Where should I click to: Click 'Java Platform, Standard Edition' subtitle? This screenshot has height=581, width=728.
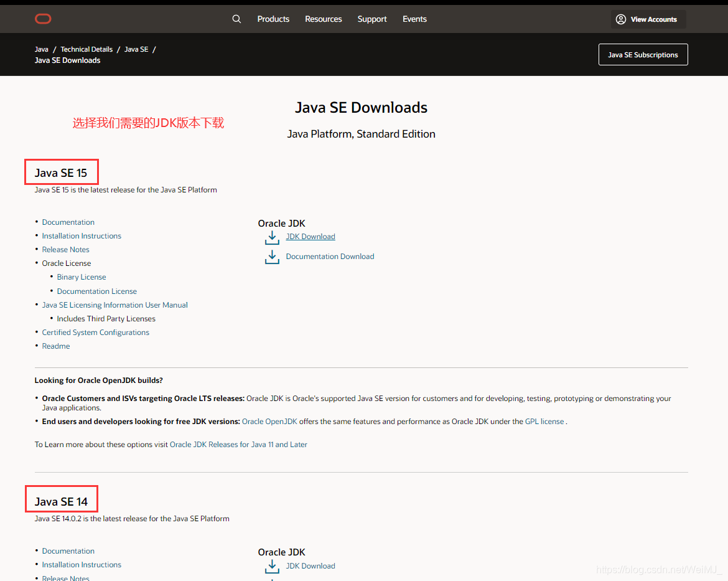click(362, 134)
